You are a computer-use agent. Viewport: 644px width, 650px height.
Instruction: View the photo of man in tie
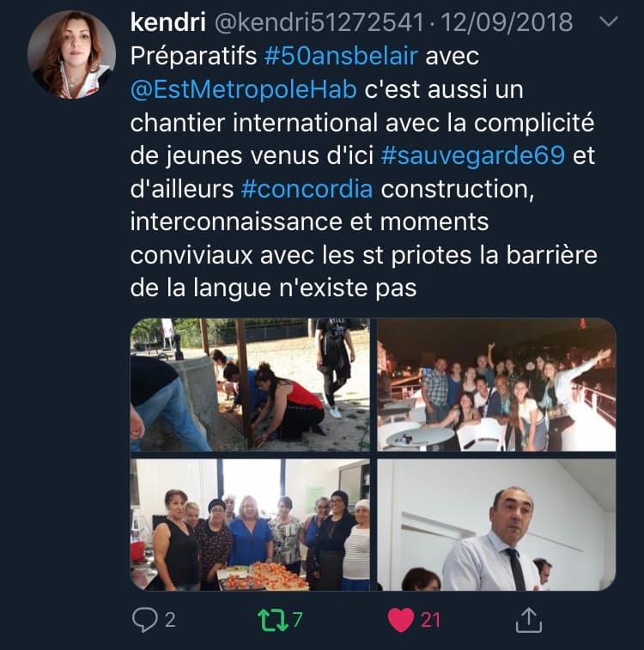pyautogui.click(x=496, y=525)
